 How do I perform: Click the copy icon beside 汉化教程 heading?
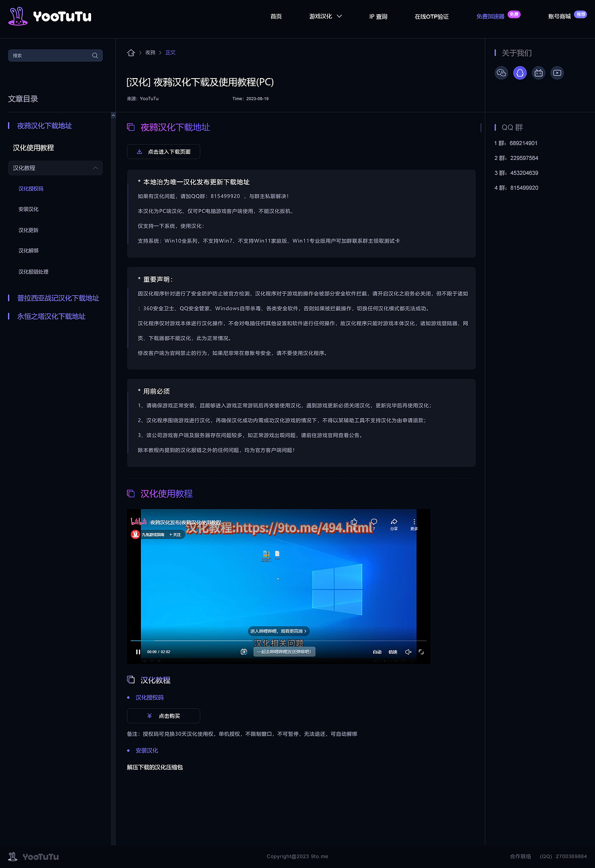point(131,680)
